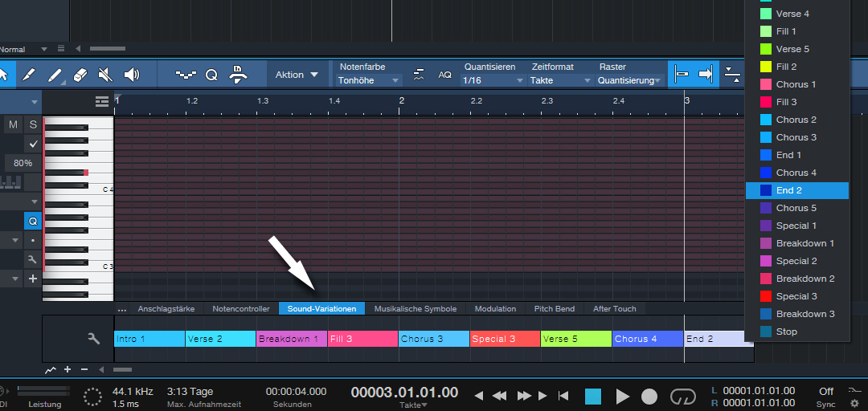Open the Aktion dropdown menu

pyautogui.click(x=297, y=75)
